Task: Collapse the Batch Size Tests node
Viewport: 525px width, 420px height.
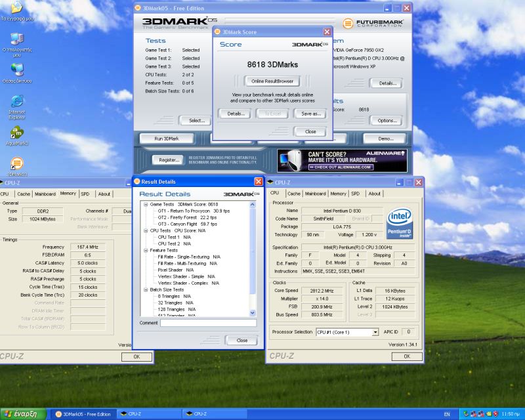Action: point(146,289)
